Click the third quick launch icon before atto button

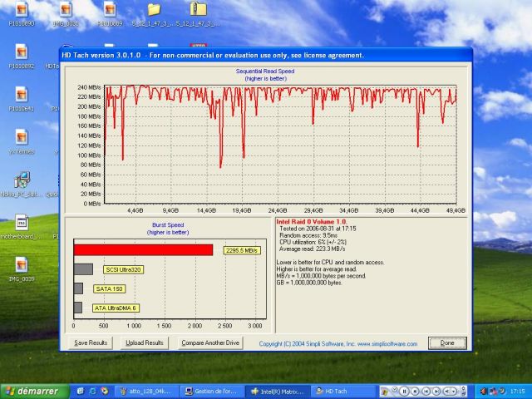(x=105, y=392)
